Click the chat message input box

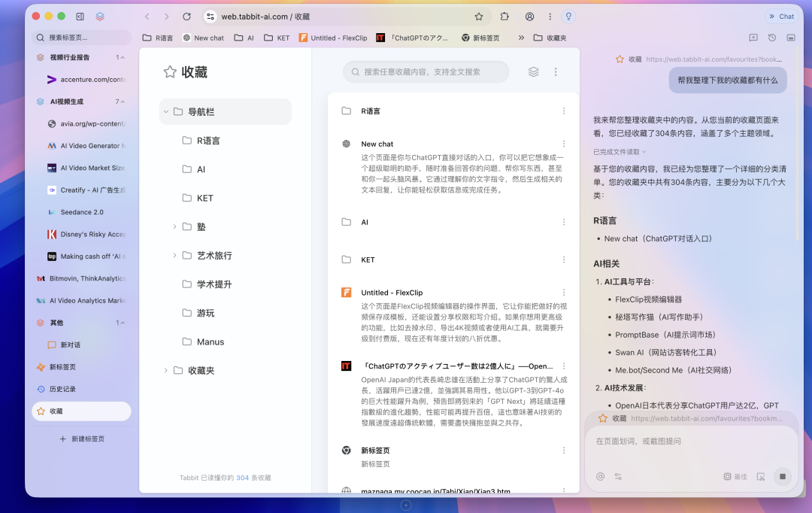click(692, 442)
